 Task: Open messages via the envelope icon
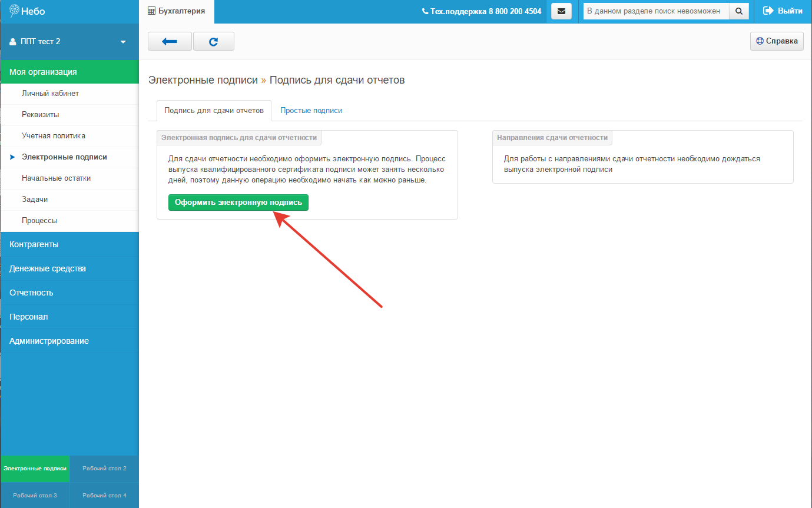pos(561,11)
